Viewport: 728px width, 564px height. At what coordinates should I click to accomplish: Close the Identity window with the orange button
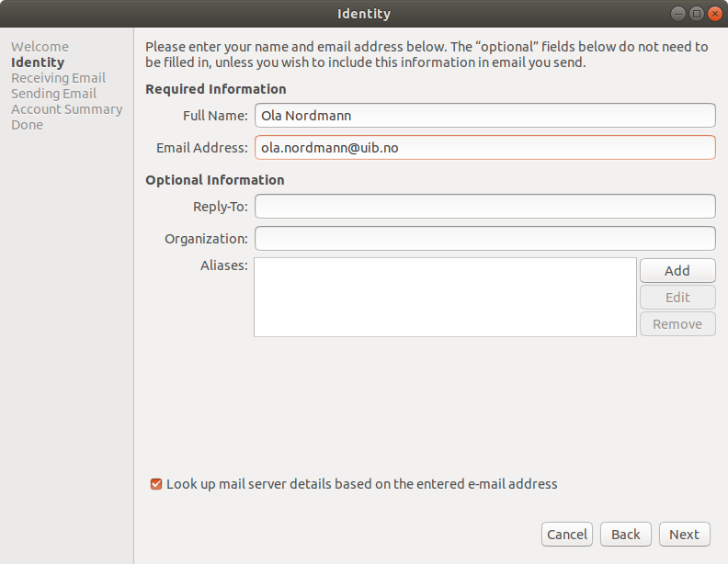(715, 14)
